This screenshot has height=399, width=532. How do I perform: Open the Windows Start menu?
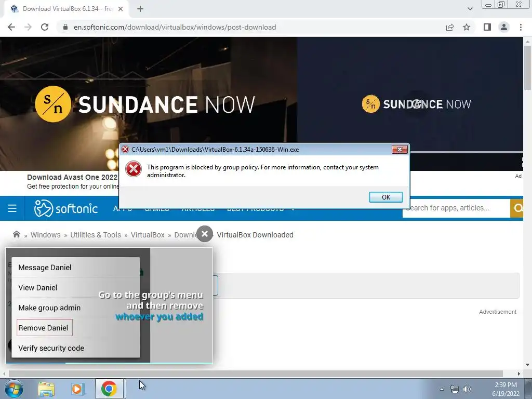pos(14,389)
